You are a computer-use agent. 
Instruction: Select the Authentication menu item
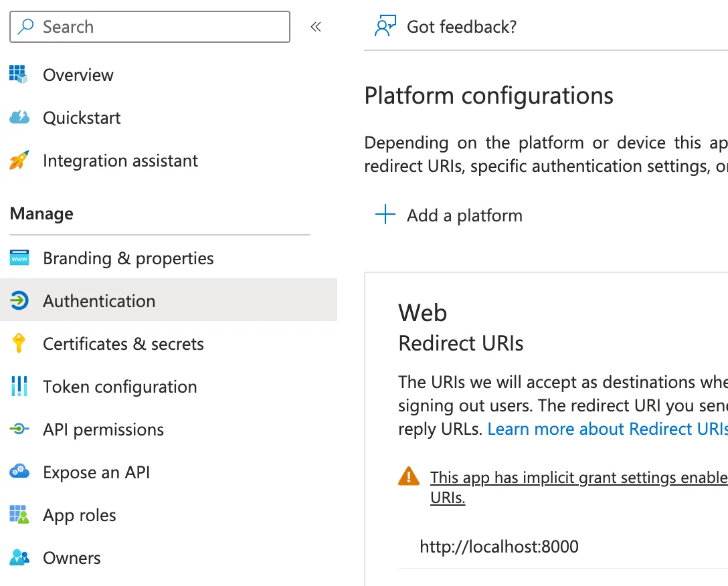click(x=169, y=300)
